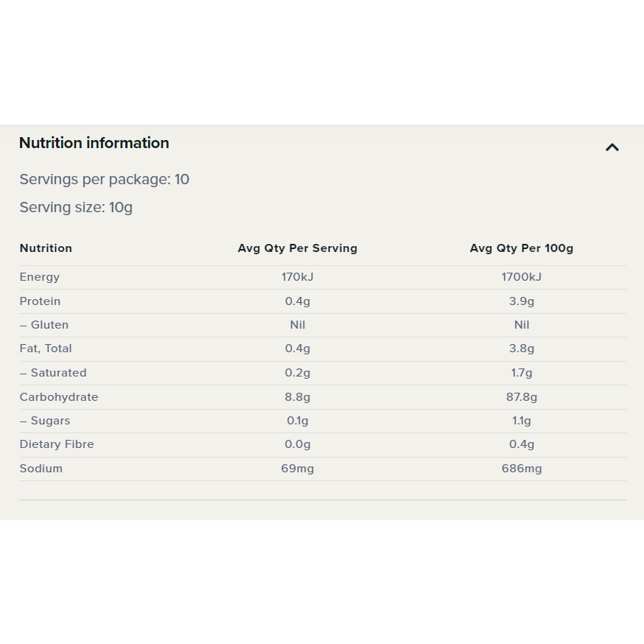Click the Dietary Fibre row label

pos(57,444)
